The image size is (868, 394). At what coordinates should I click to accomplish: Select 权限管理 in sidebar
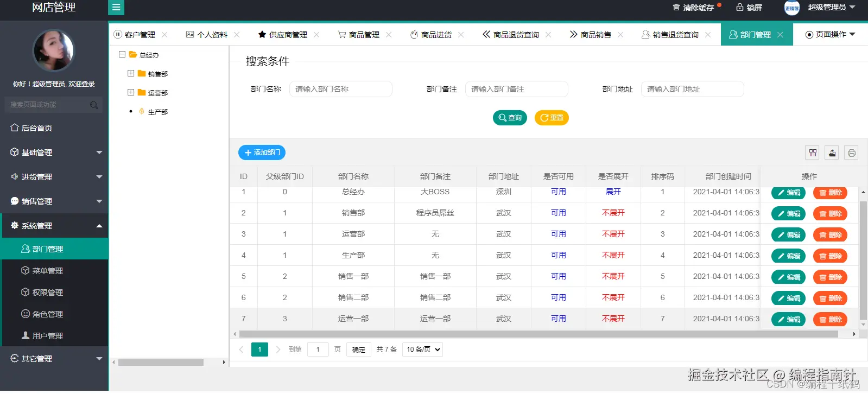[54, 293]
